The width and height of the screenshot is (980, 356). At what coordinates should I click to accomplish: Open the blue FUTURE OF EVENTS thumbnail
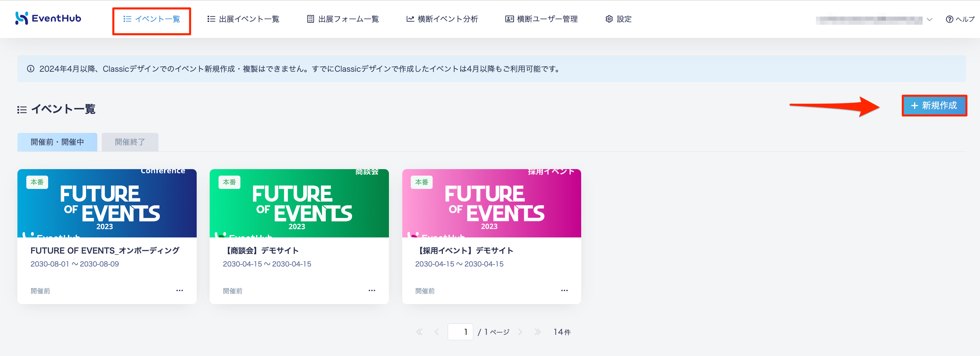[107, 203]
